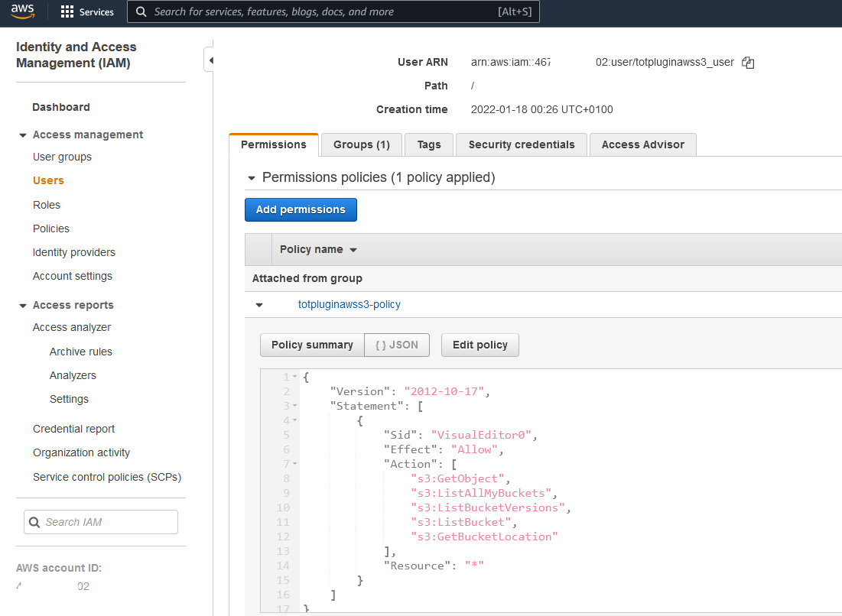Image resolution: width=842 pixels, height=616 pixels.
Task: Select the JSON view toggle
Action: click(x=396, y=345)
